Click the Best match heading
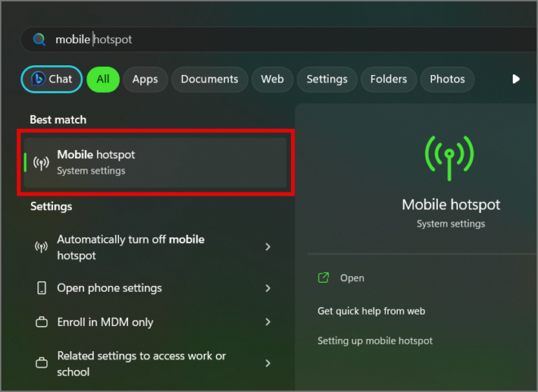This screenshot has width=538, height=392. 58,120
